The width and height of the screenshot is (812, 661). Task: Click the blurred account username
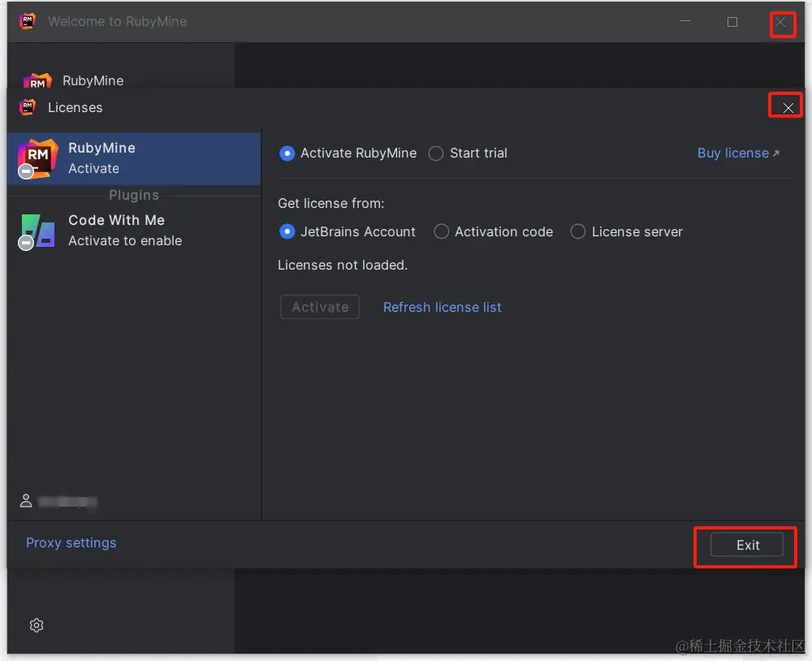pyautogui.click(x=67, y=502)
